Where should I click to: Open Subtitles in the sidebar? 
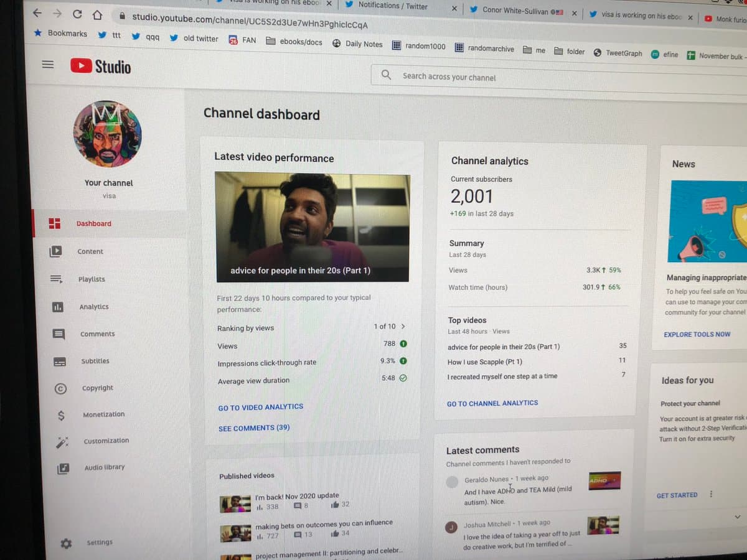click(x=95, y=361)
